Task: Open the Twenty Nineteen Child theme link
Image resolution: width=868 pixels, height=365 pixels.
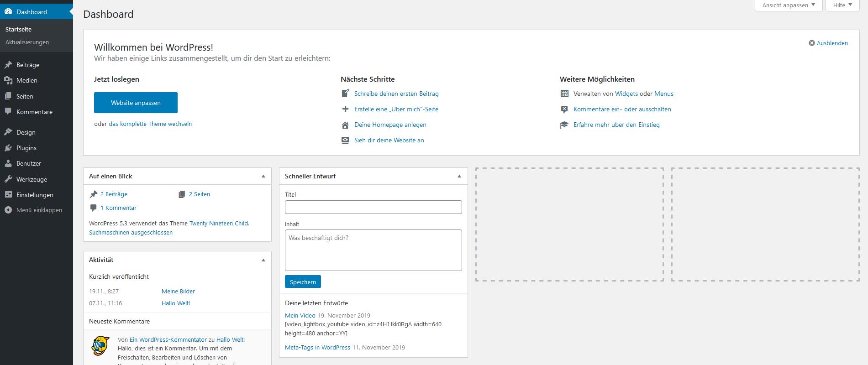Action: click(x=219, y=223)
